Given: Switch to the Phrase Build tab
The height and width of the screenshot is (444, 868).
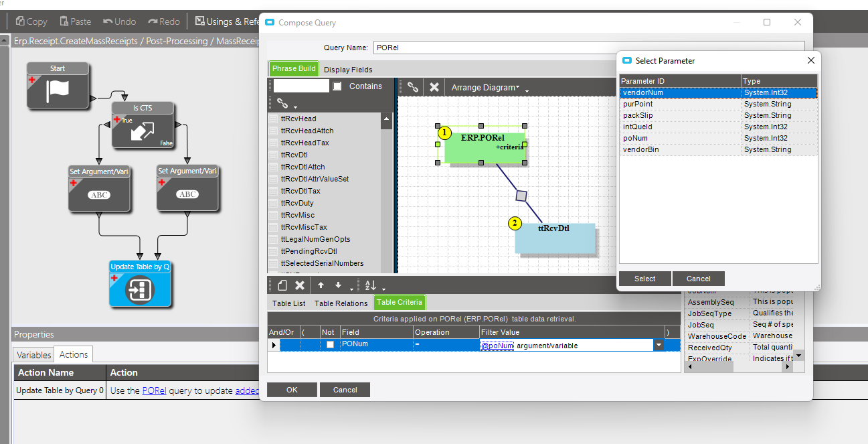Looking at the screenshot, I should pos(294,68).
